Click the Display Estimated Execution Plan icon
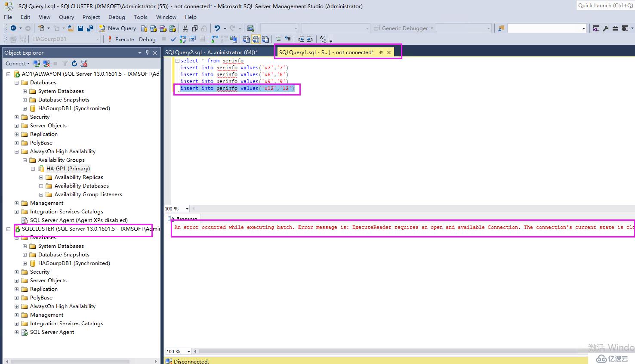Screen dimensions: 635x364 183,39
